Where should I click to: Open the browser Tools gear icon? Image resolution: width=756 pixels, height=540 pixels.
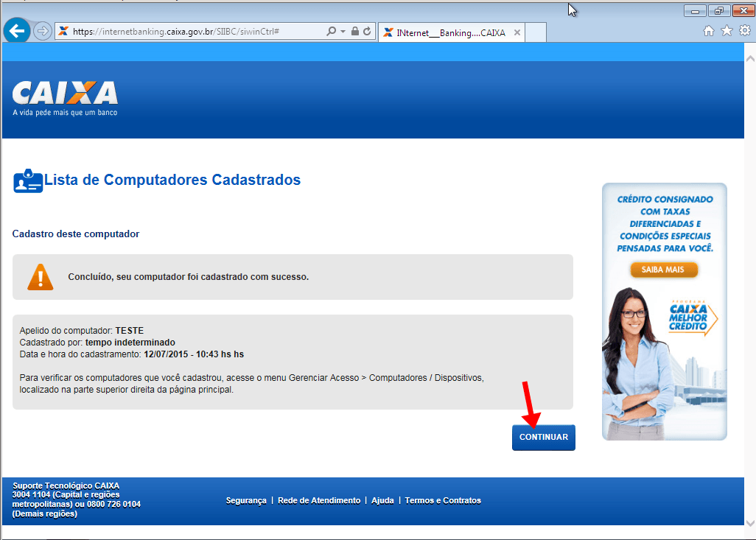pos(745,31)
